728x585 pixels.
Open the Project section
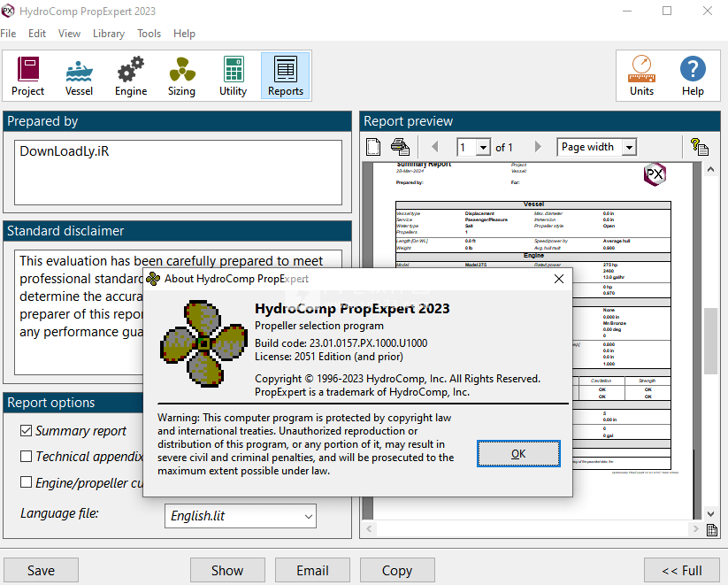27,76
